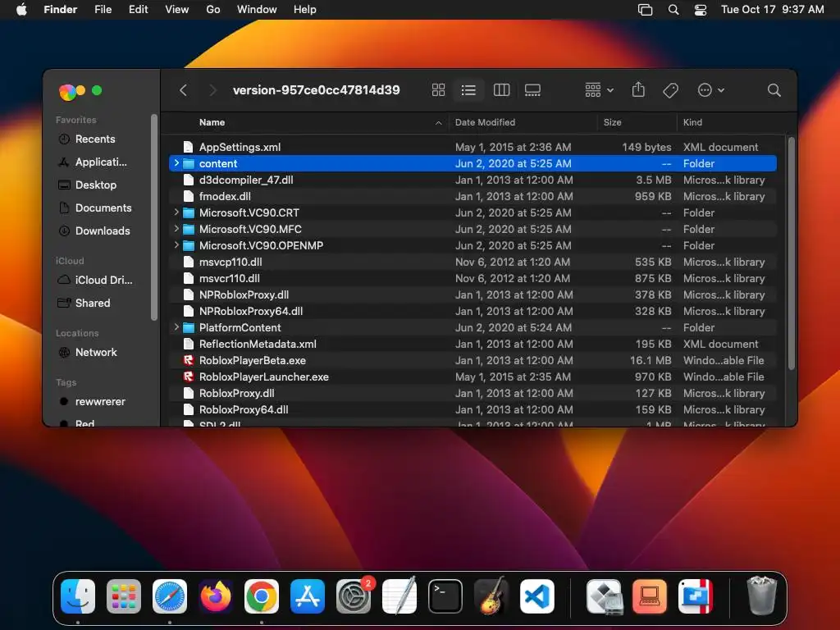
Task: Open Desktop in the sidebar
Action: (x=95, y=185)
